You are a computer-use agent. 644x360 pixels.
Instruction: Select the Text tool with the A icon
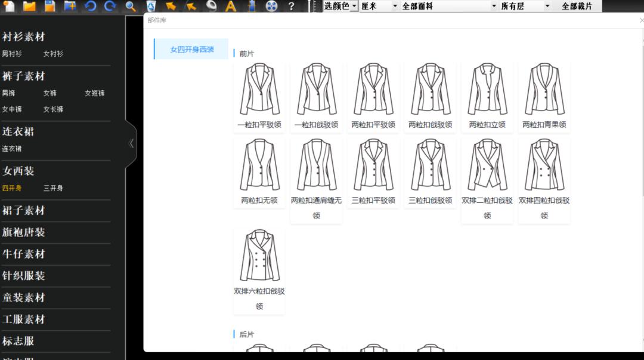[x=231, y=7]
